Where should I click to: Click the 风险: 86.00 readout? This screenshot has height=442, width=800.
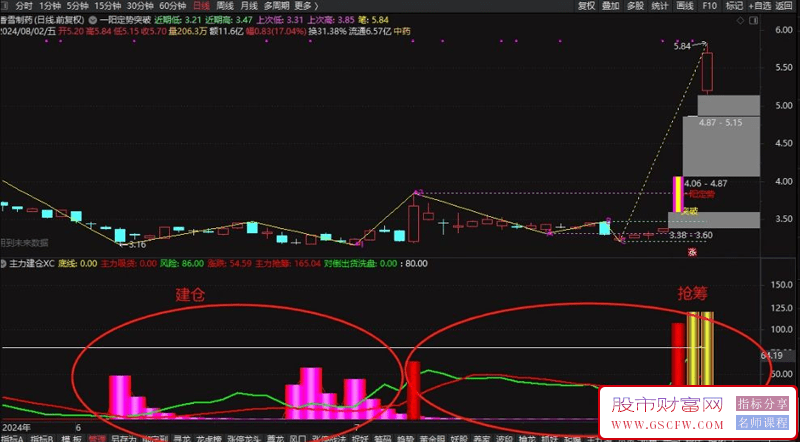182,264
